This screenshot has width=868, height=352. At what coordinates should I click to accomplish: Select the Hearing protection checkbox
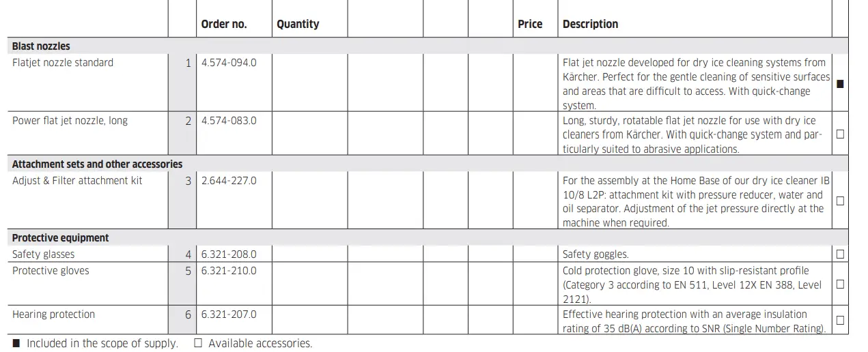(x=840, y=320)
